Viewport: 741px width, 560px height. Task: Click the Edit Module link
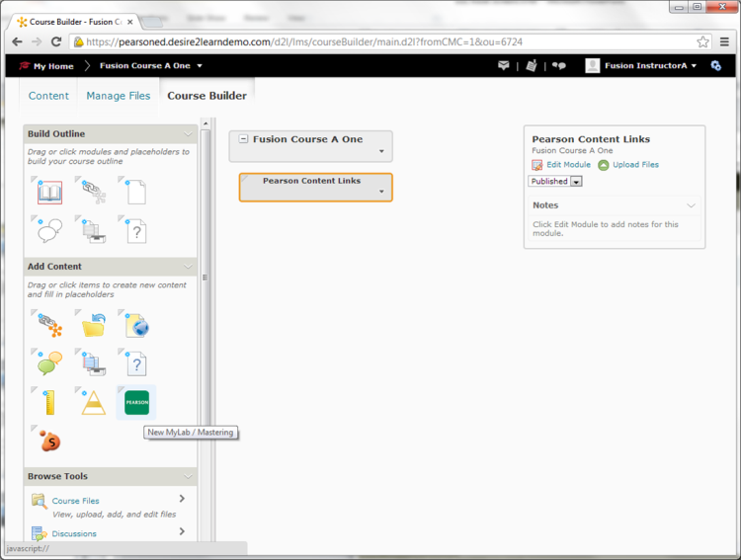[x=568, y=165]
